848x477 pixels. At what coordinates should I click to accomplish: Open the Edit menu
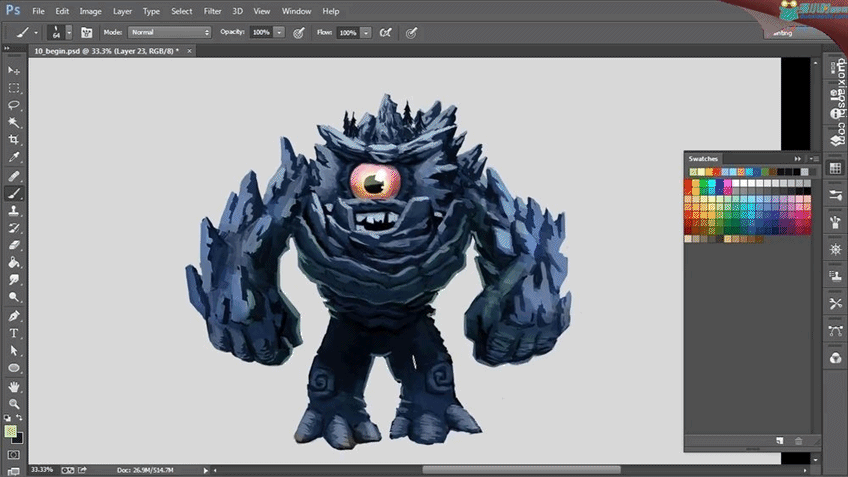click(62, 11)
